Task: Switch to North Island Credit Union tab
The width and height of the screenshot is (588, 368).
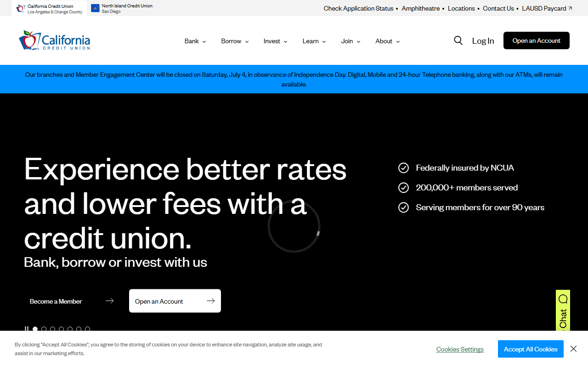Action: pos(122,8)
